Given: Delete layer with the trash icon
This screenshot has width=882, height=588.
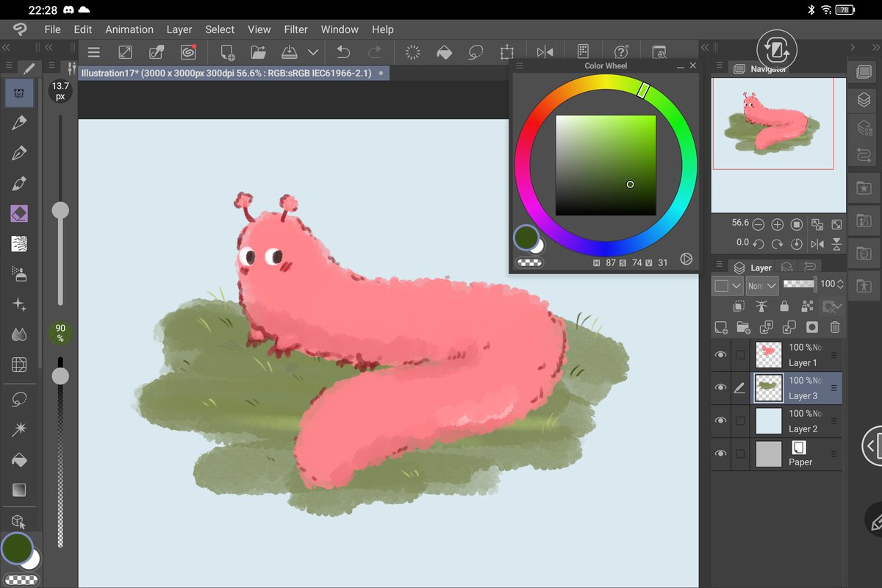Looking at the screenshot, I should 835,328.
